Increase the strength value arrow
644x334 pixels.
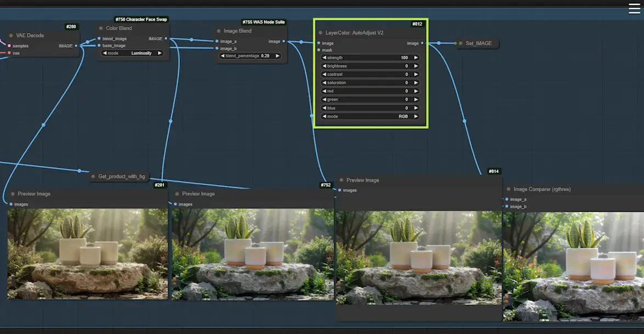click(416, 58)
